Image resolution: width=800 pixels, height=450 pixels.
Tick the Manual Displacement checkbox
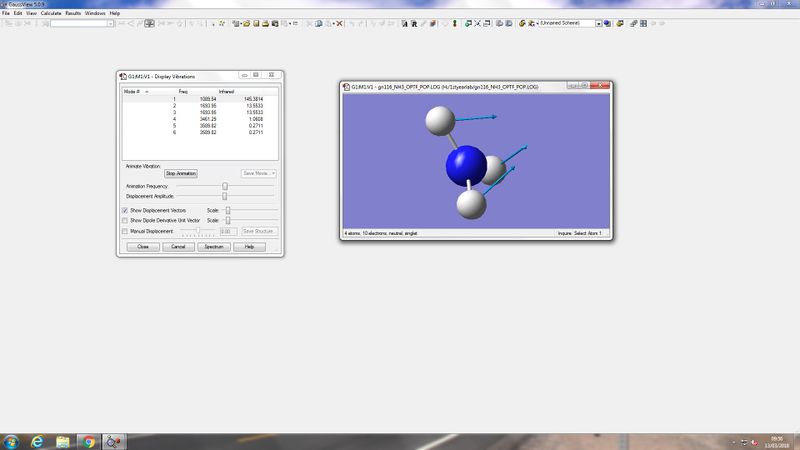pyautogui.click(x=125, y=231)
